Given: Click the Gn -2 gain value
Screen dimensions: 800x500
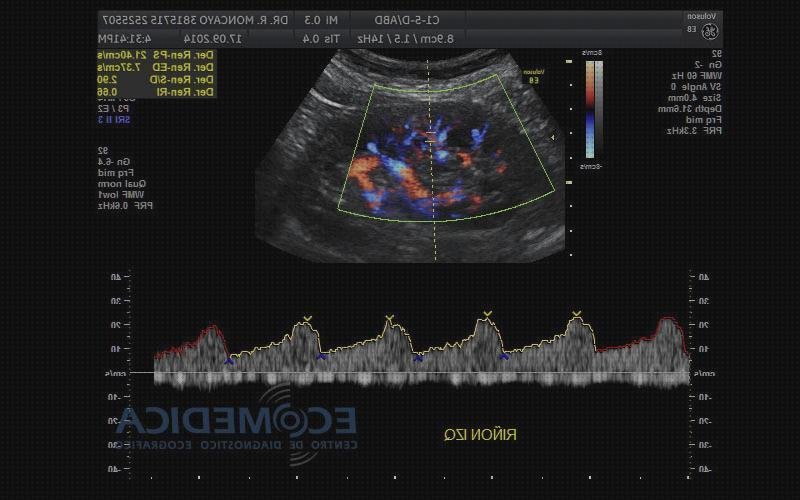Looking at the screenshot, I should point(708,65).
